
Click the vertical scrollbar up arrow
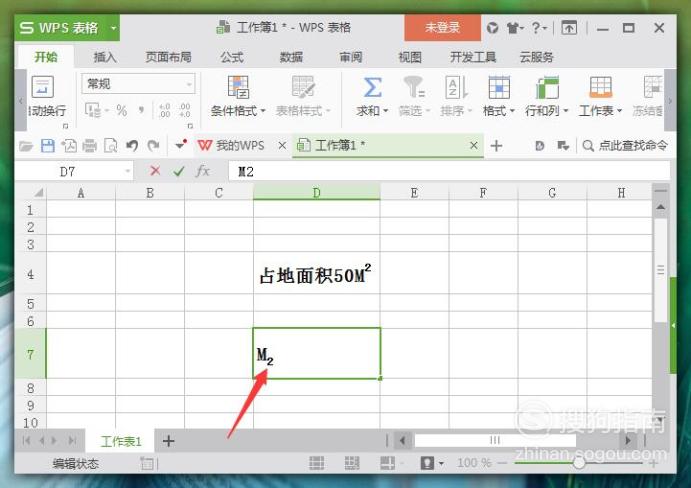[661, 206]
